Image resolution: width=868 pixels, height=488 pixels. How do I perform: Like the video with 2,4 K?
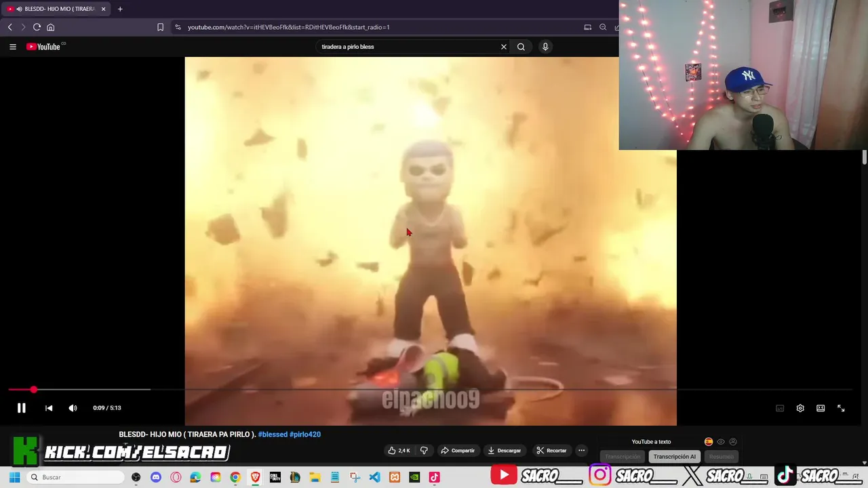coord(399,451)
